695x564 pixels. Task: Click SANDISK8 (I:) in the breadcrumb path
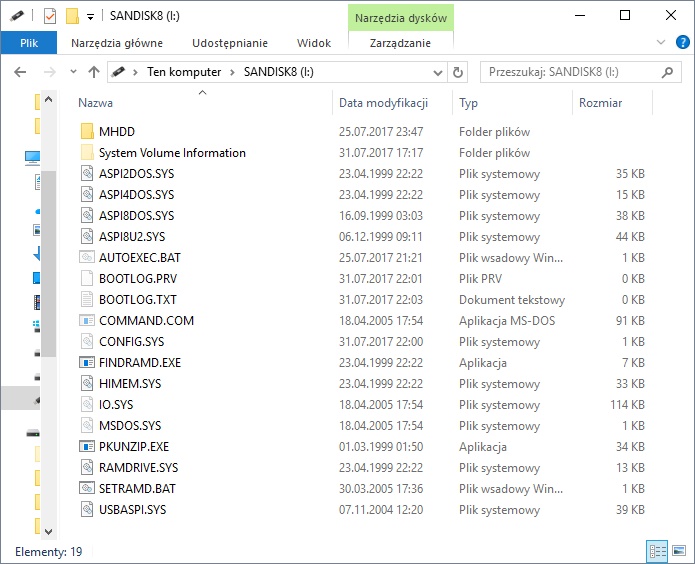(x=279, y=72)
